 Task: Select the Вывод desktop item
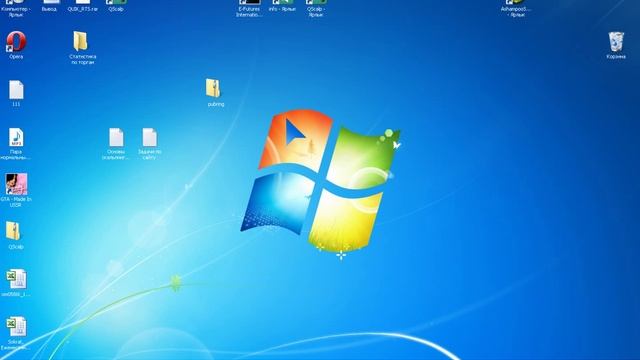point(49,6)
